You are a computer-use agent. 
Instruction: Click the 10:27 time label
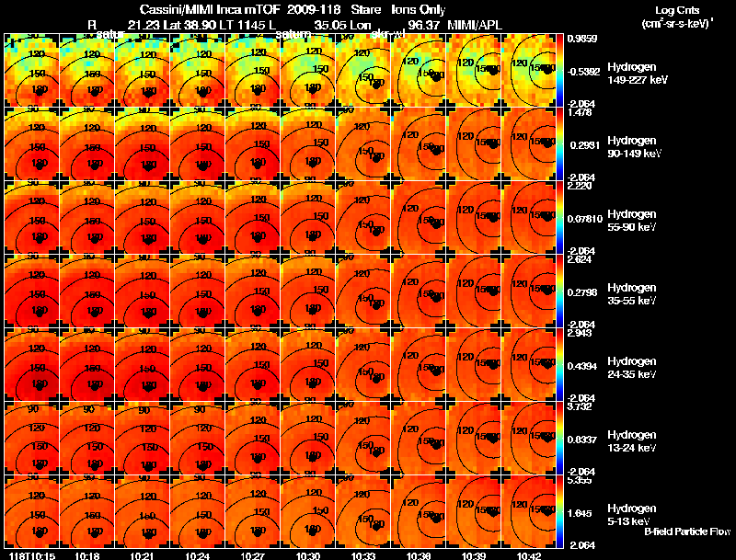point(252,555)
